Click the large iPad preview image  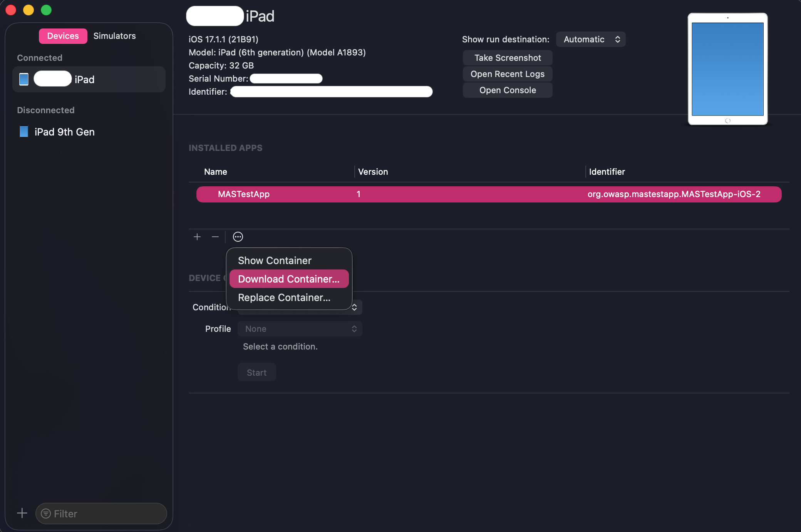point(727,69)
